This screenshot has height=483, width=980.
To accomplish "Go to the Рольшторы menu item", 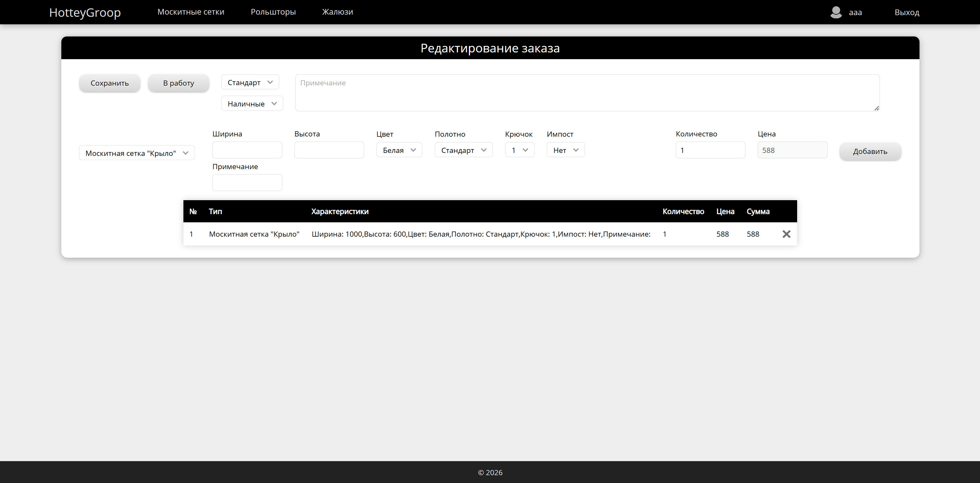I will [x=273, y=12].
